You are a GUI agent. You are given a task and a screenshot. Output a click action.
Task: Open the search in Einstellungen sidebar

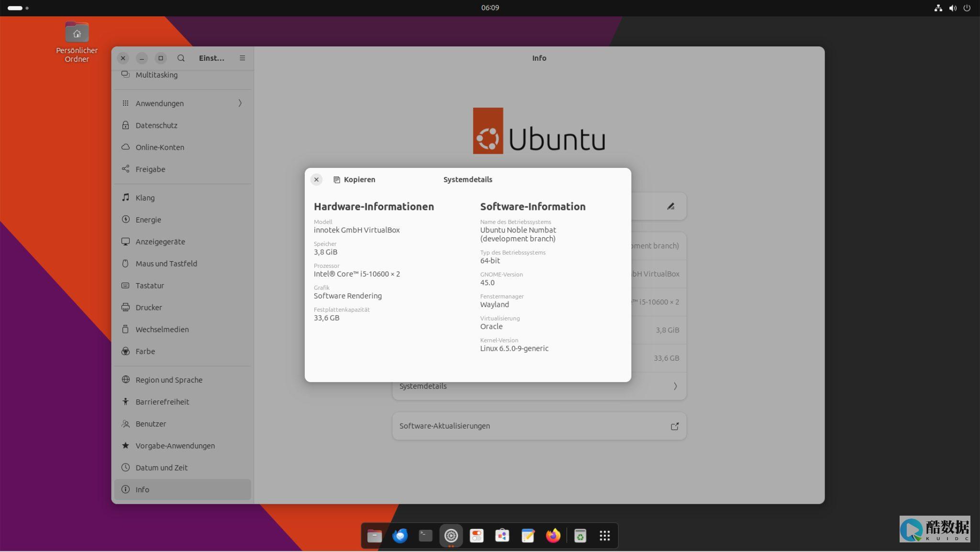tap(181, 58)
